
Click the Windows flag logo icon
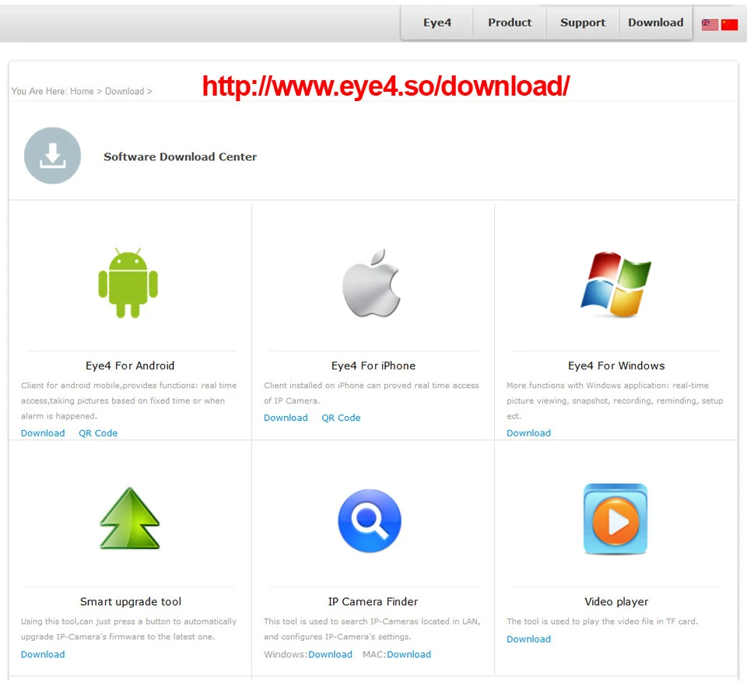(x=616, y=285)
